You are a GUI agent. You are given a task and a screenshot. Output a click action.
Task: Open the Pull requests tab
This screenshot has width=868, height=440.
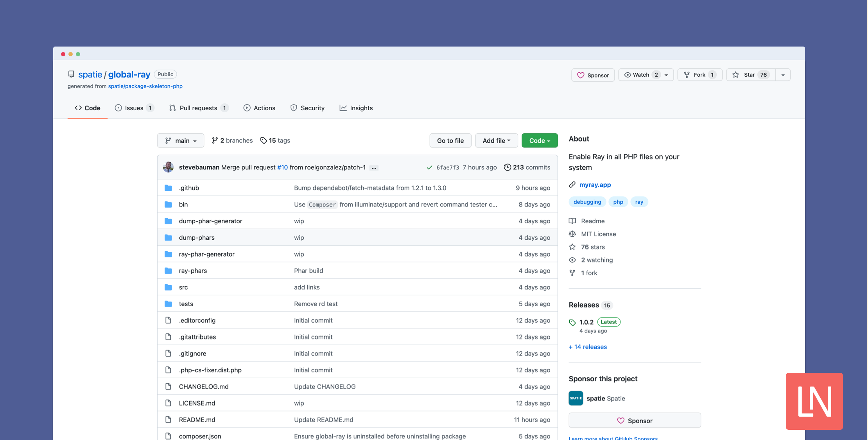199,108
